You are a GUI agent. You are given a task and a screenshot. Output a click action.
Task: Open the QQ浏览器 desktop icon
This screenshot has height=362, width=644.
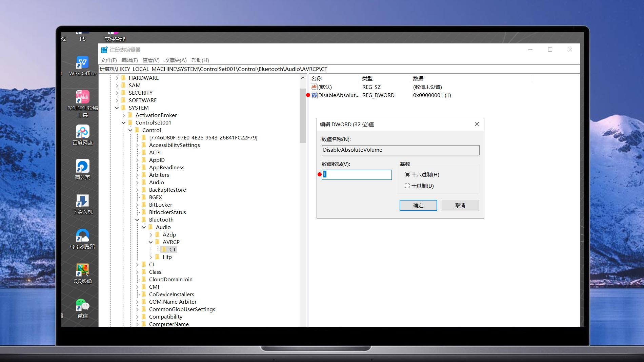82,236
